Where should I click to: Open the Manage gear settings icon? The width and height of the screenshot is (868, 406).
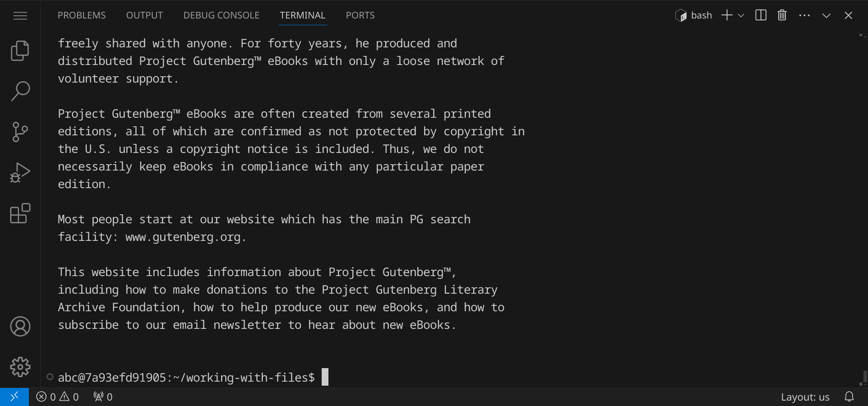click(x=20, y=367)
